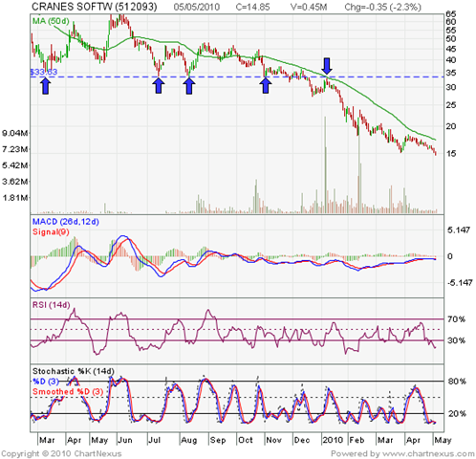Click the Stochastic %K (14d) label
Screen dimensions: 476x459
[74, 371]
